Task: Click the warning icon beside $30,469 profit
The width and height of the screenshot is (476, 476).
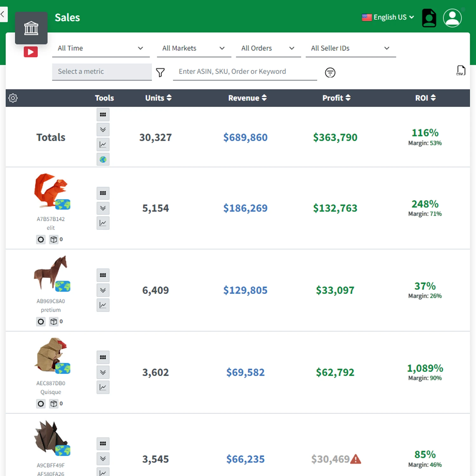Action: pyautogui.click(x=356, y=459)
